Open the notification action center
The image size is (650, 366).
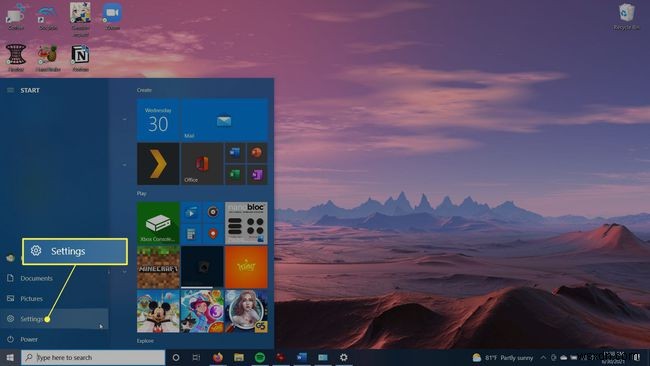[637, 357]
